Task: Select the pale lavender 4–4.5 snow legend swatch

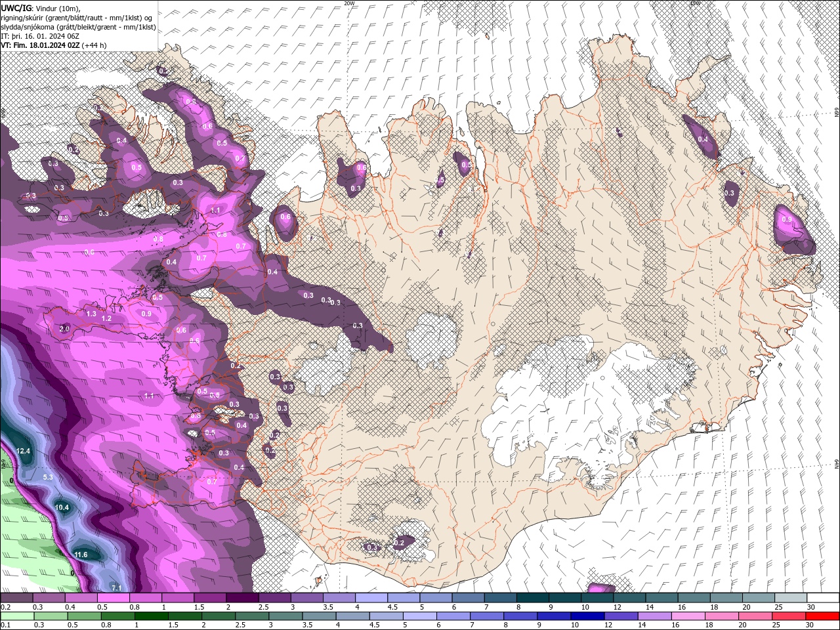Action: point(371,598)
